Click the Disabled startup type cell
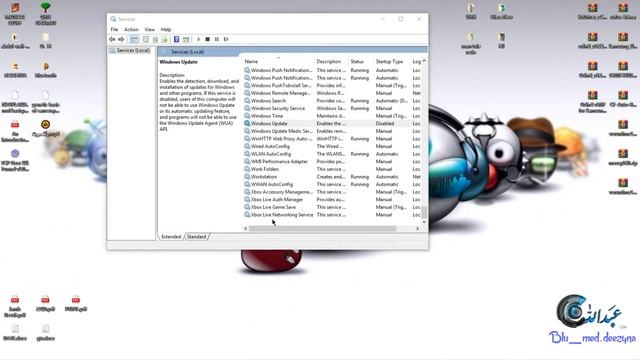 [385, 123]
